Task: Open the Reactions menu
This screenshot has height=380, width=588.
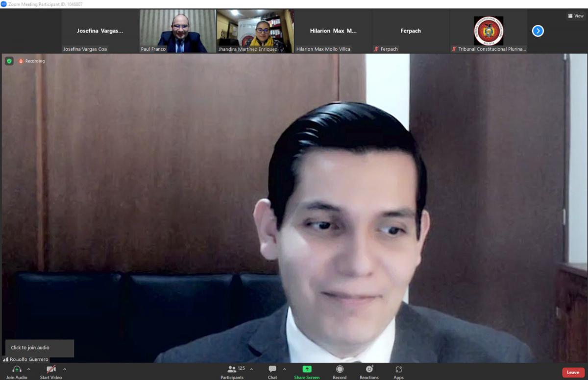Action: pos(369,370)
